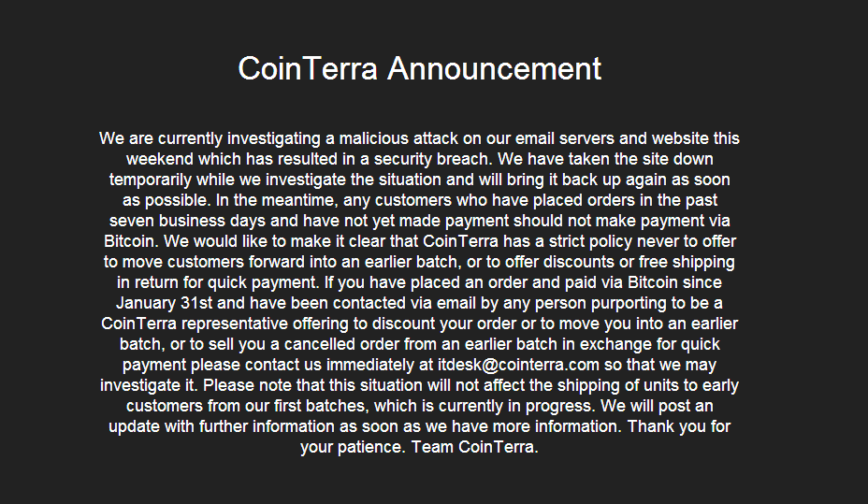Click the itdesk@cointerra.com email address
Viewport: 868px width, 504px height.
518,365
